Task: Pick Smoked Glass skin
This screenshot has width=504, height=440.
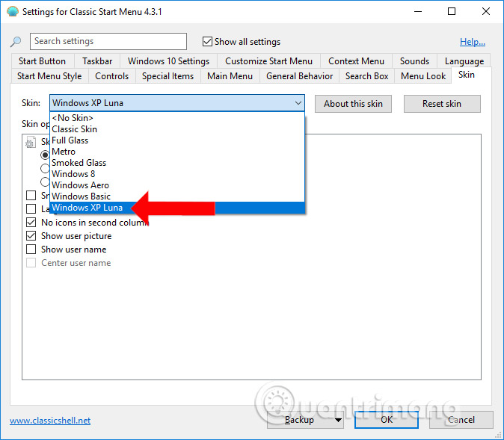Action: pyautogui.click(x=177, y=163)
